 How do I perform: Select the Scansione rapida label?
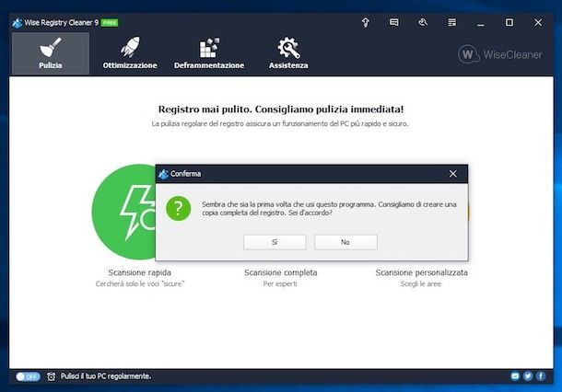click(x=139, y=272)
